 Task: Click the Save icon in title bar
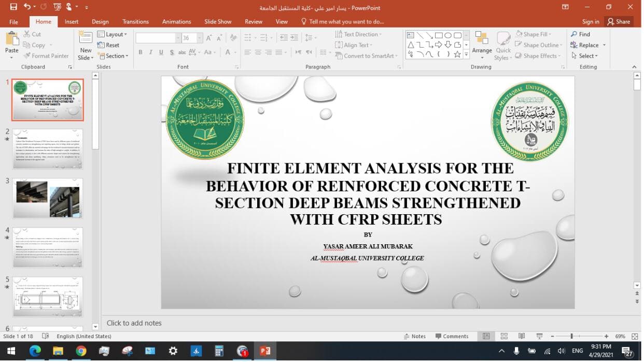pos(13,7)
